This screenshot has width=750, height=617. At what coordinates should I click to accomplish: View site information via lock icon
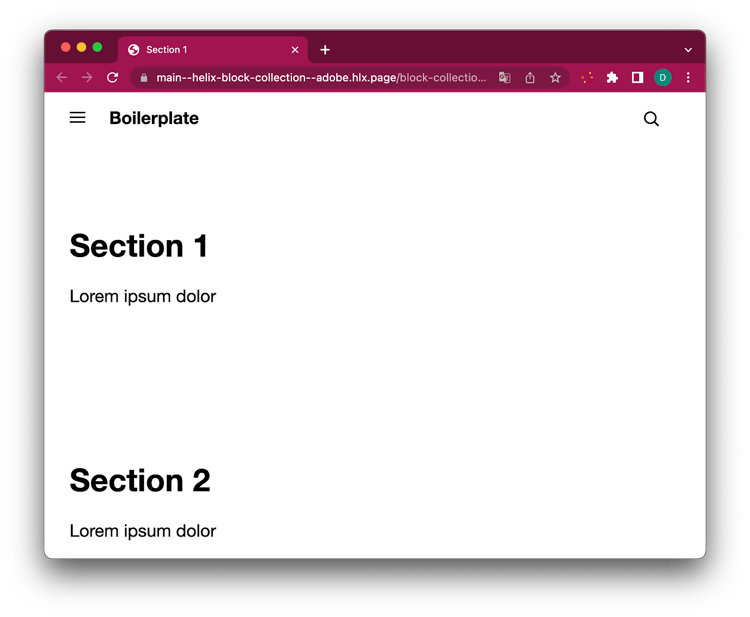click(x=144, y=77)
